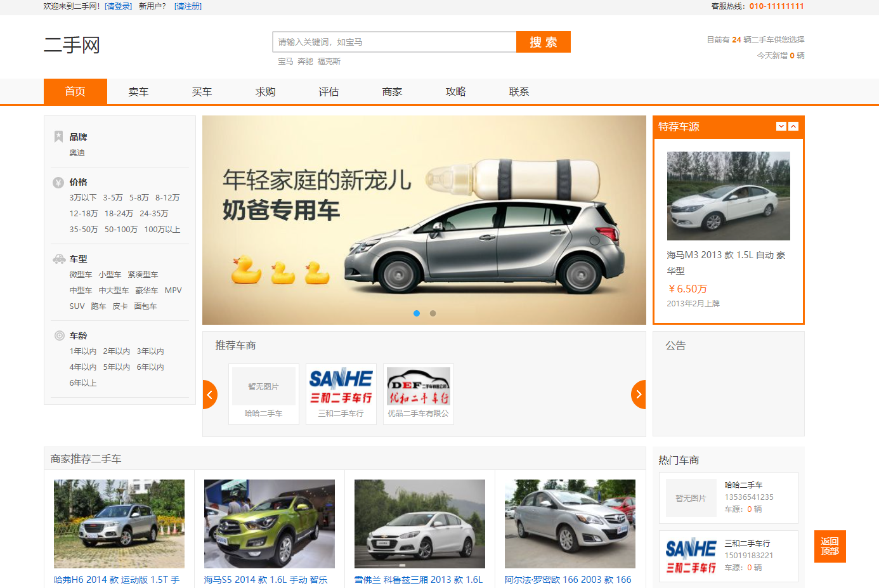Collapse 特荐车源 panel with up chevron
The height and width of the screenshot is (588, 879).
pos(793,126)
